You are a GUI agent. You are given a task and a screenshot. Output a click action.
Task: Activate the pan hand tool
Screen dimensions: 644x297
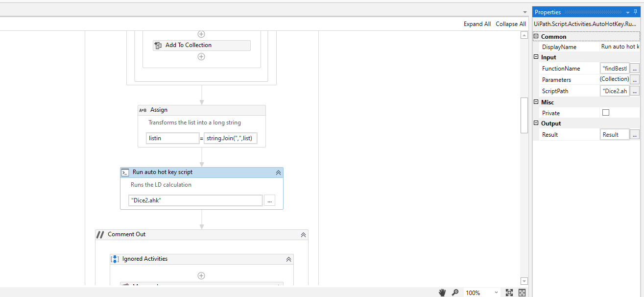coord(442,293)
